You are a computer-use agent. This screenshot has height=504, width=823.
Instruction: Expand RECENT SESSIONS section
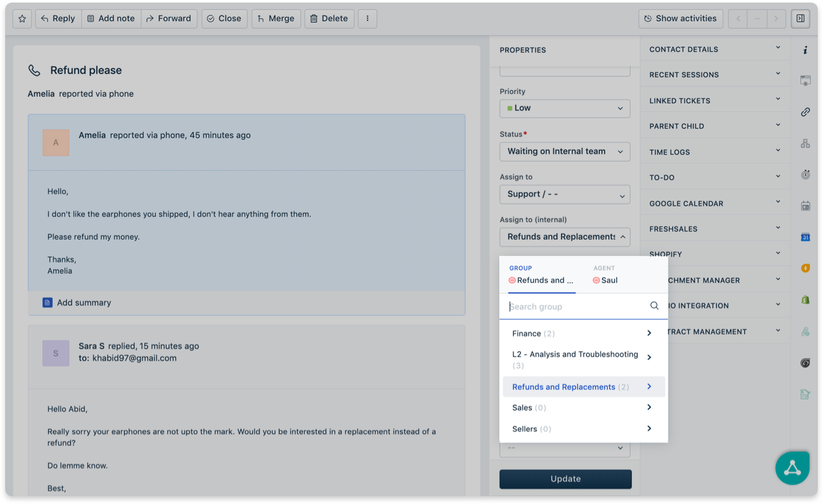coord(715,74)
